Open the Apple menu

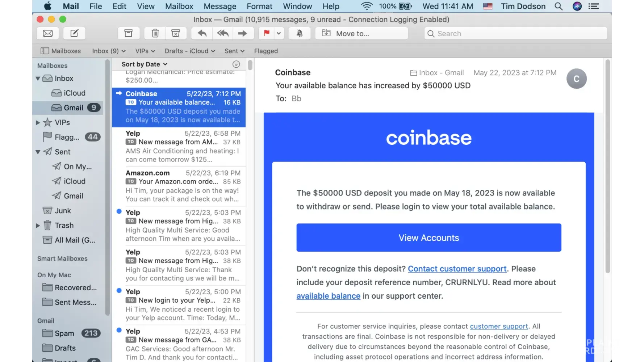(x=47, y=6)
